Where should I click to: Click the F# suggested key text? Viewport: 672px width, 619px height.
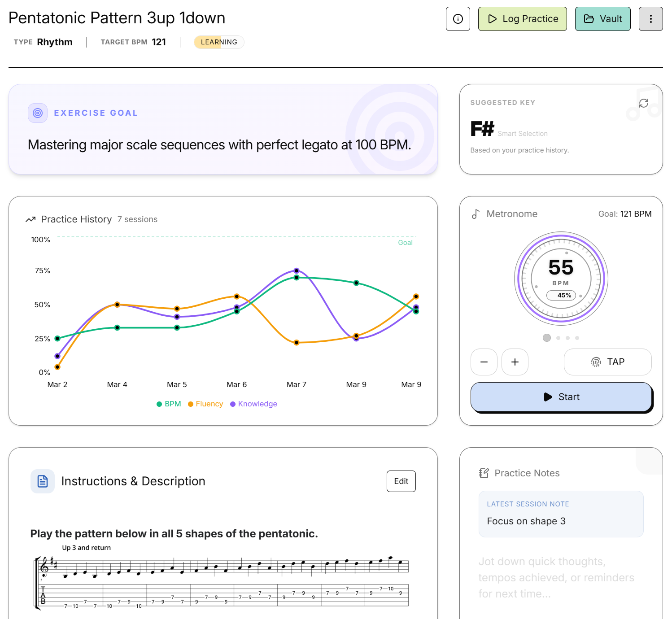click(x=482, y=129)
